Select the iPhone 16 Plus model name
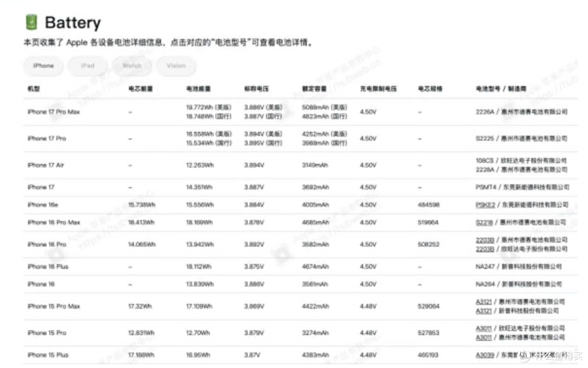The height and width of the screenshot is (368, 588). 48,267
